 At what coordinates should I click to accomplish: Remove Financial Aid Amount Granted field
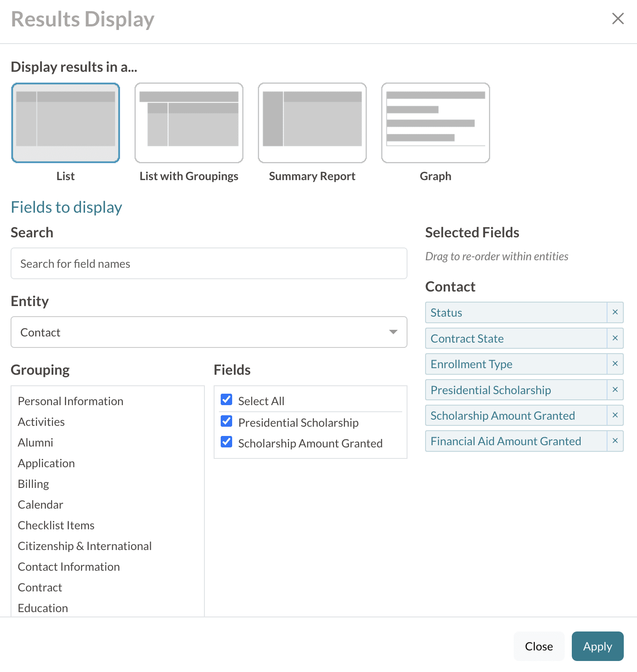[615, 441]
